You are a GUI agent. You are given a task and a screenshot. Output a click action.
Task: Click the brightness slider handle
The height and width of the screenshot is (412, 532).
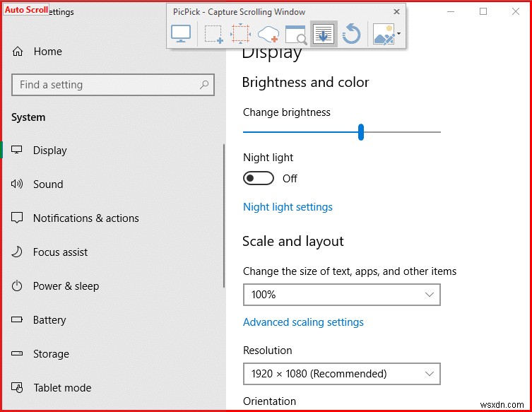pos(361,132)
